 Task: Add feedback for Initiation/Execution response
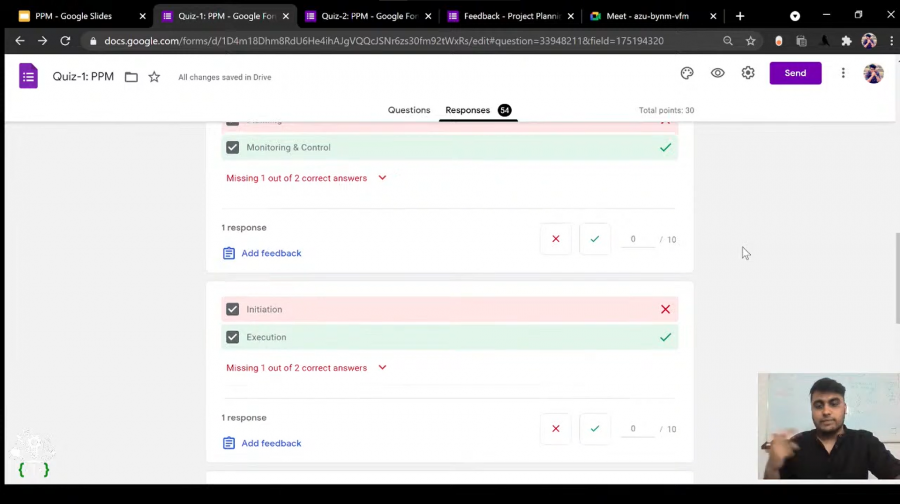click(271, 443)
